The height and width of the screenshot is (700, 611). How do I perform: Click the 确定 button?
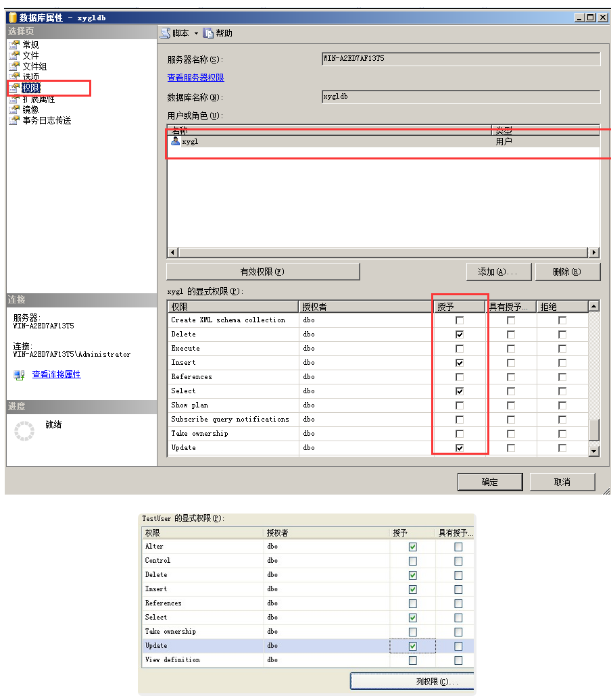[489, 482]
